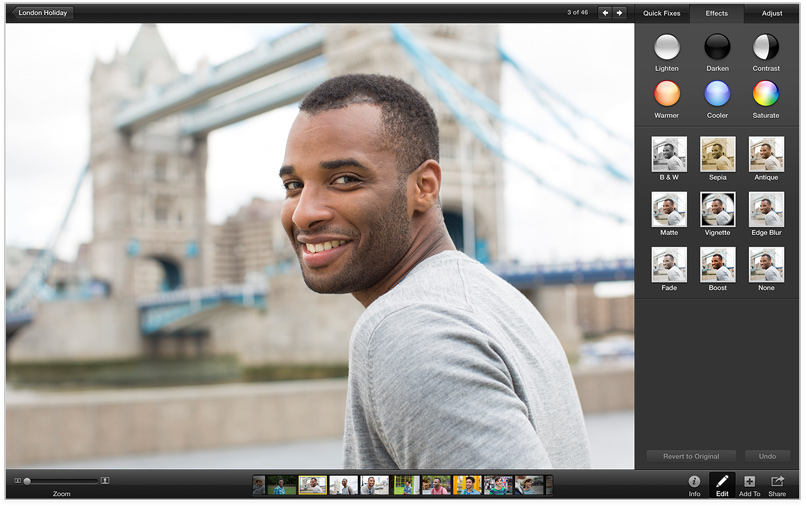
Task: Click Revert to Original
Action: point(691,456)
